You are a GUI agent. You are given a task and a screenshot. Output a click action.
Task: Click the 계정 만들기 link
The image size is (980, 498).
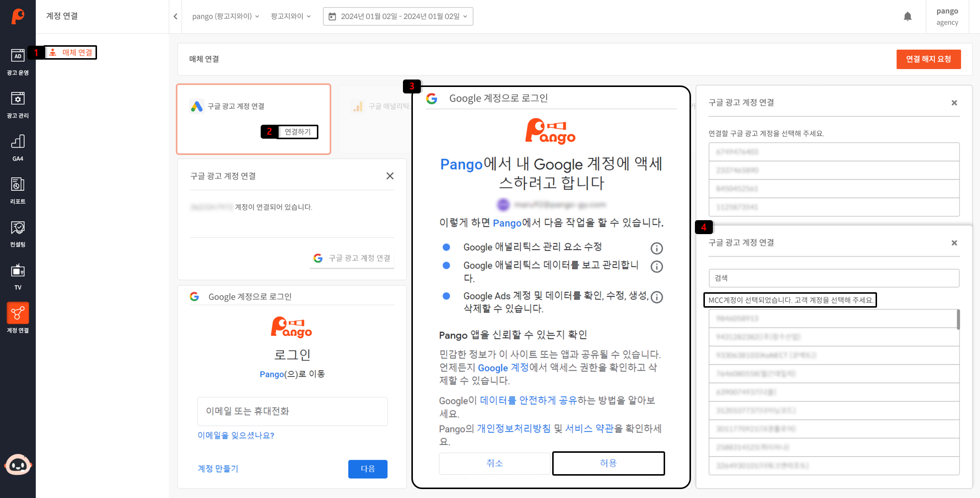click(218, 469)
